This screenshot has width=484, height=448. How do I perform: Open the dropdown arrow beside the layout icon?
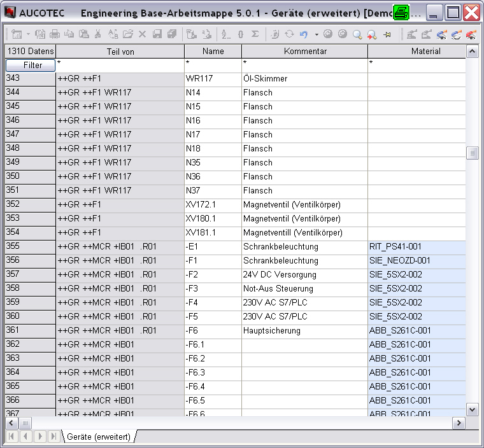[x=28, y=34]
